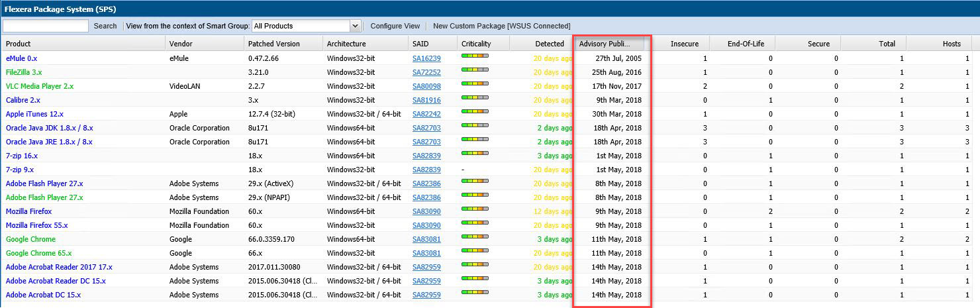Viewport: 980px width, 308px height.
Task: Click the search text input field
Action: pyautogui.click(x=46, y=26)
